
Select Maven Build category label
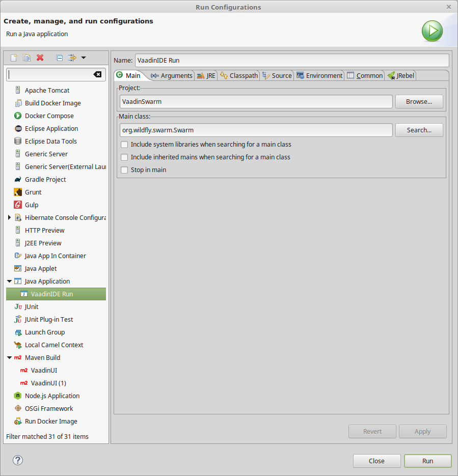42,357
